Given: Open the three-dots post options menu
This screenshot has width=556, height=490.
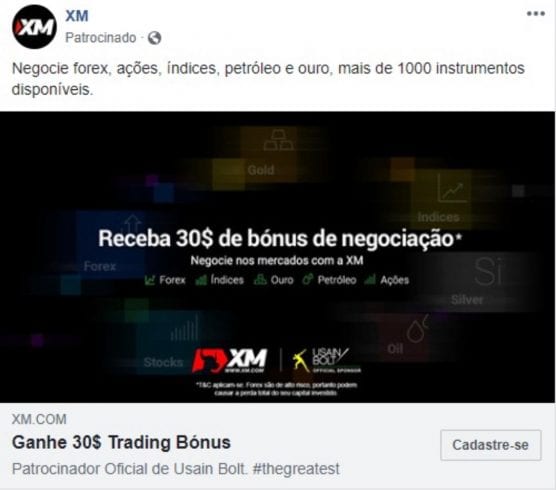Looking at the screenshot, I should pos(535,14).
